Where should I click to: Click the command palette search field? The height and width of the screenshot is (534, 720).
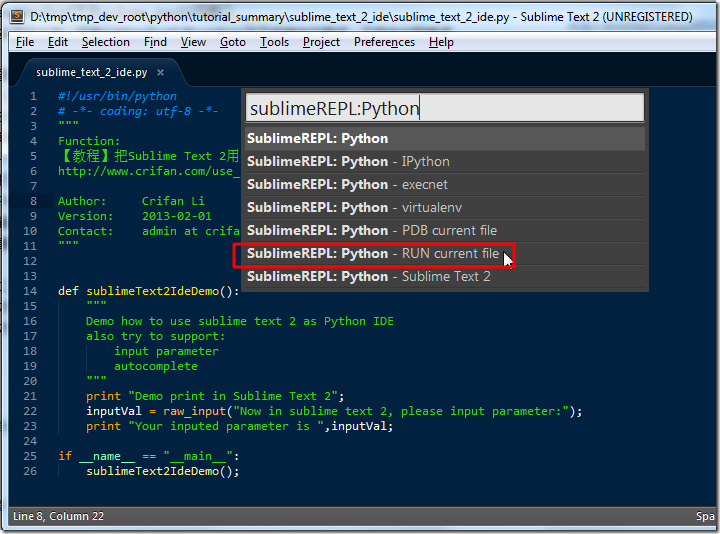click(x=444, y=108)
